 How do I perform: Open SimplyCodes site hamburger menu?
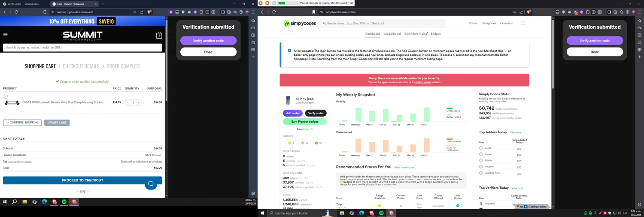pyautogui.click(x=523, y=23)
